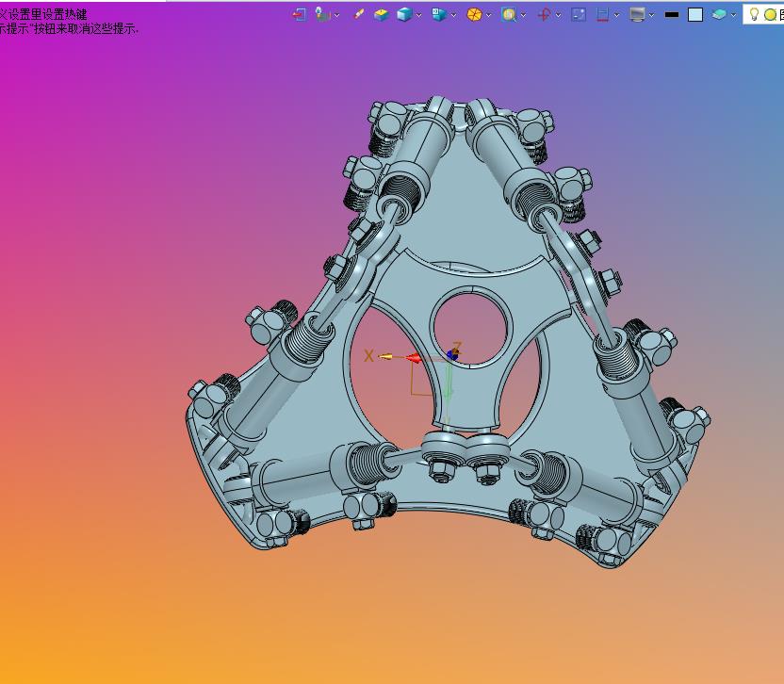Click the Z axis label of coordinate triad
The height and width of the screenshot is (684, 784).
point(456,347)
